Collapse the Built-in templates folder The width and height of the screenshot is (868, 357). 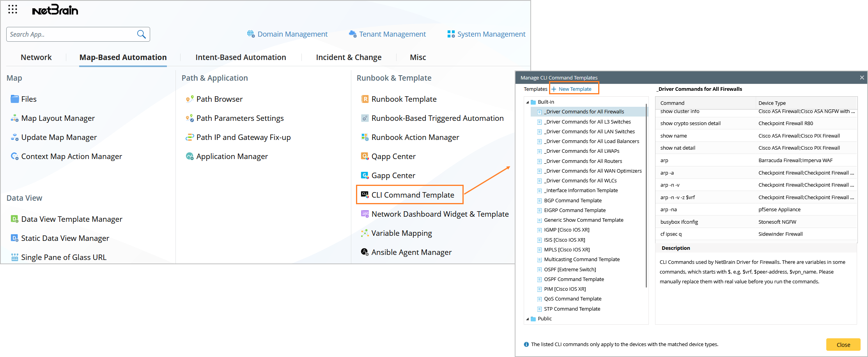(x=528, y=102)
